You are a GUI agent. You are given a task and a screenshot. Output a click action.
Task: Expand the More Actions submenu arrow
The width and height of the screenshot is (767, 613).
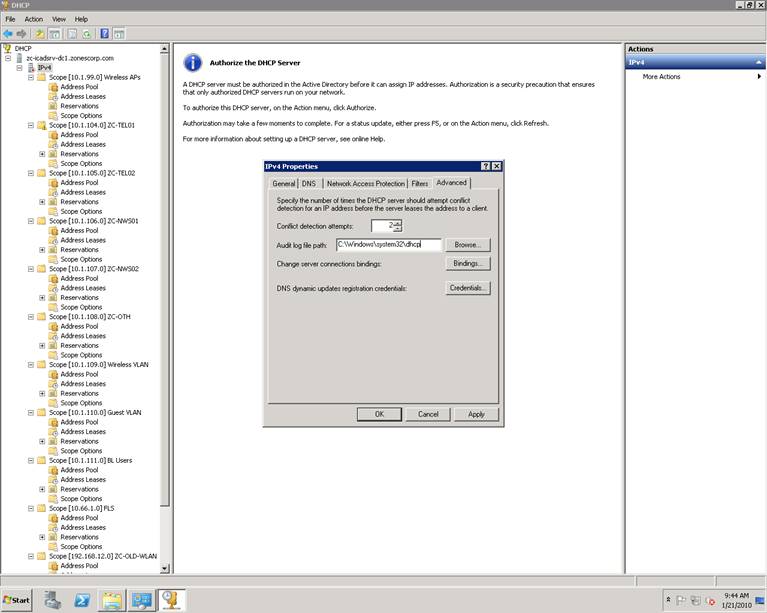click(759, 77)
